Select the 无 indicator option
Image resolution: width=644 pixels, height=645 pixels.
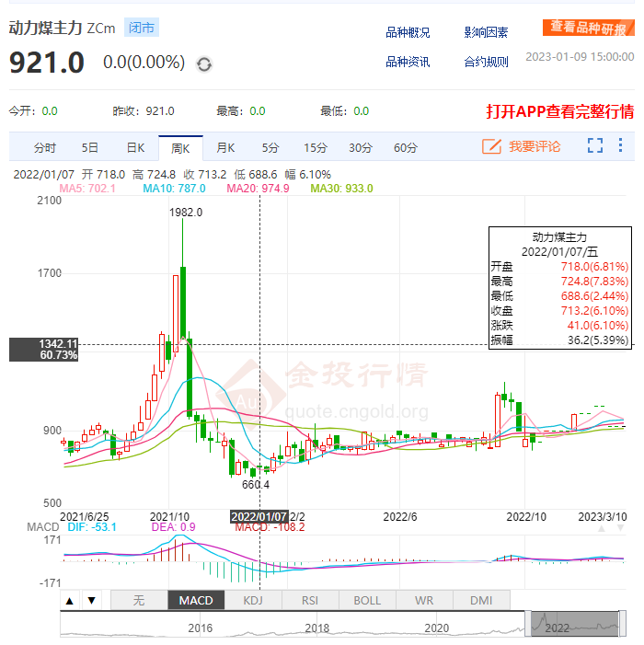click(x=139, y=601)
